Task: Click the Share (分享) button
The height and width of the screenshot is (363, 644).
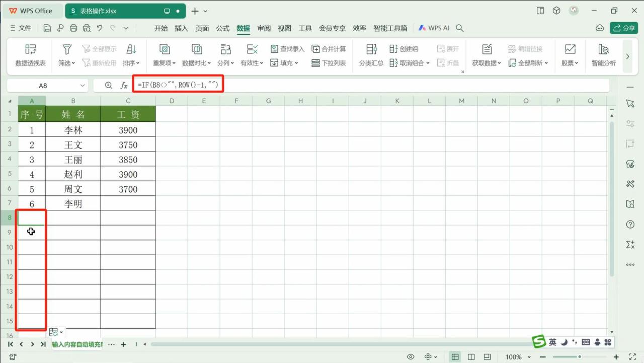Action: click(624, 28)
